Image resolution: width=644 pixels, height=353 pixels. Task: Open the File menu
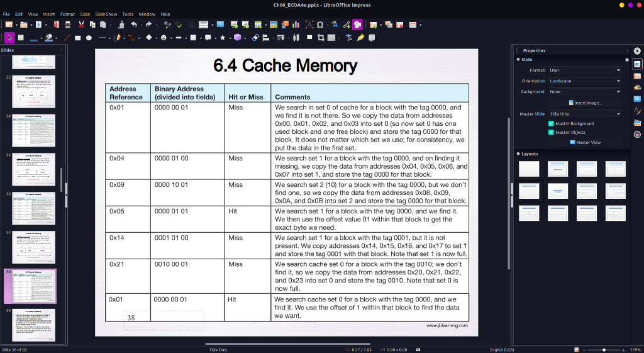click(x=6, y=14)
